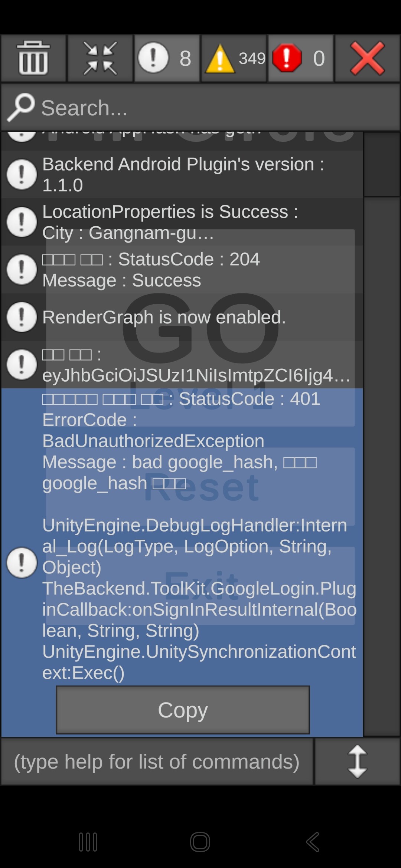
Task: Click the magnifying glass search icon
Action: point(20,108)
